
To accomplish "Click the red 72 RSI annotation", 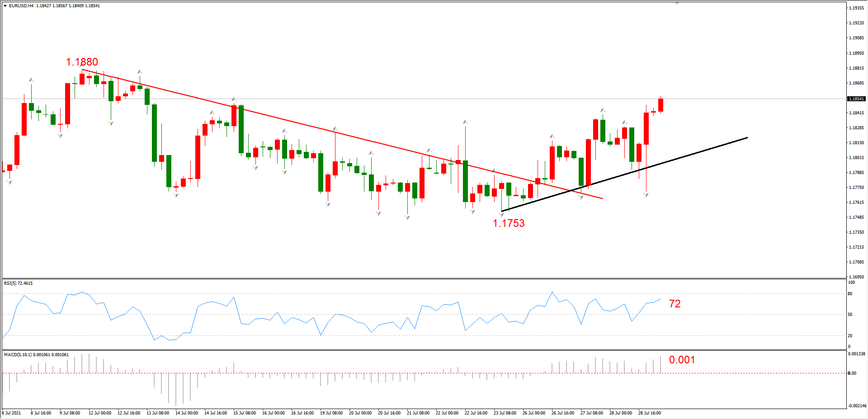I will tap(675, 304).
